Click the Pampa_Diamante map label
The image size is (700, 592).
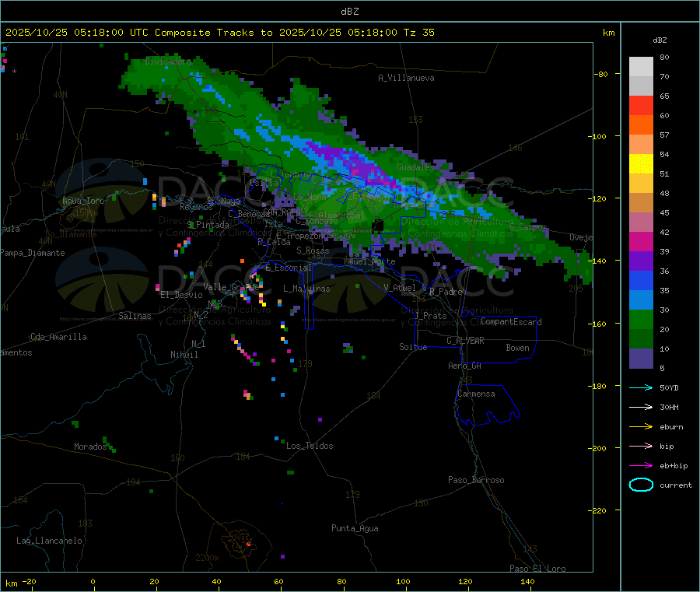click(x=33, y=253)
